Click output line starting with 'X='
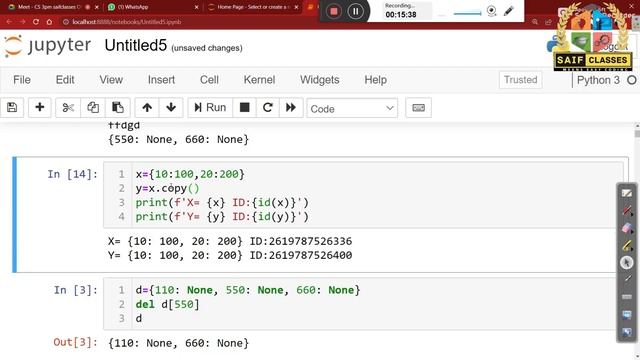Viewport: 640px width, 360px height. pos(230,241)
